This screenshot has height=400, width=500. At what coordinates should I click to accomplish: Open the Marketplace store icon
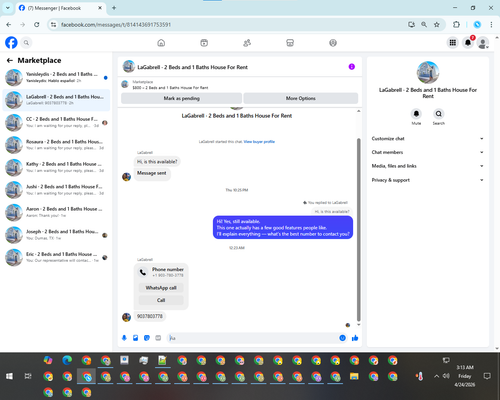point(290,43)
